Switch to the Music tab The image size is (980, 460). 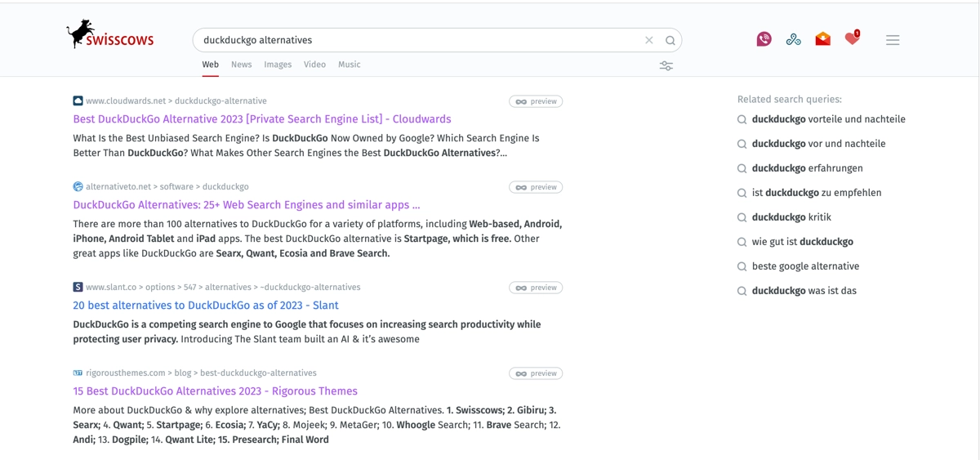point(350,65)
